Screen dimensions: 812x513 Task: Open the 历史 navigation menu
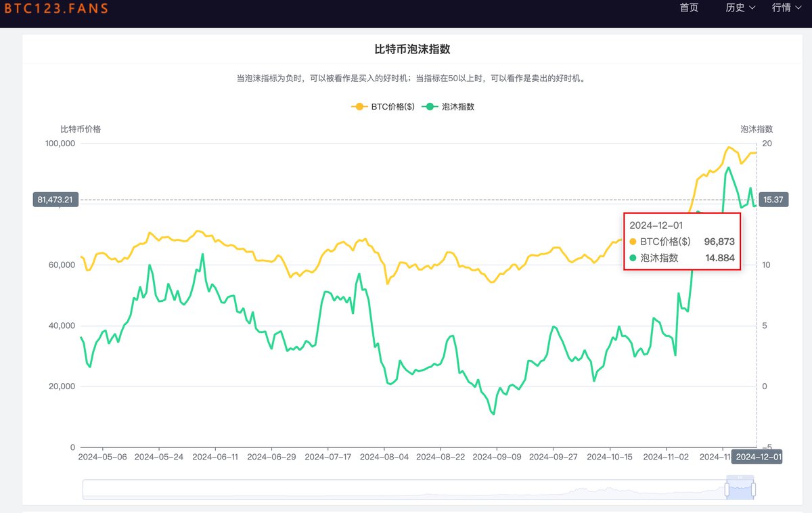[x=735, y=8]
